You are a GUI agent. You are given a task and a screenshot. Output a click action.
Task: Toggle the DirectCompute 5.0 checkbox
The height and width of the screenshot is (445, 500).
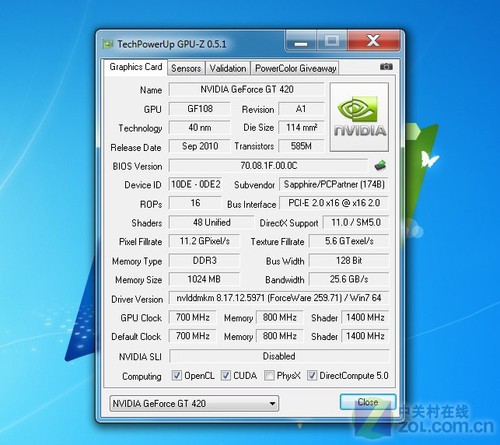pyautogui.click(x=312, y=376)
